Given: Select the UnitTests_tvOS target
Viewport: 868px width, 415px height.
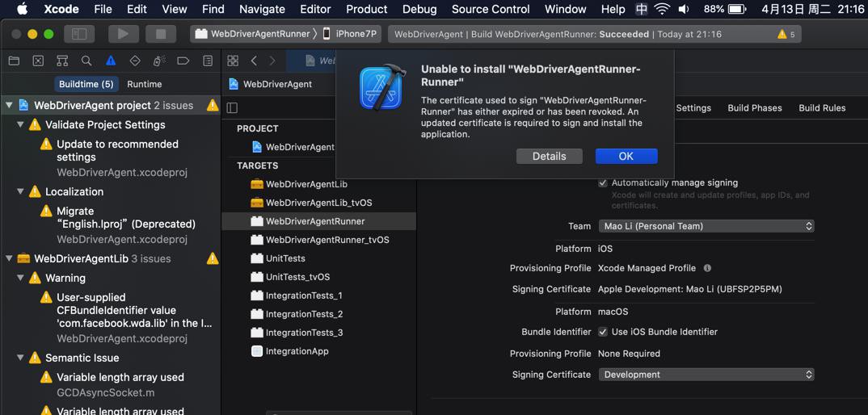Looking at the screenshot, I should coord(318,277).
